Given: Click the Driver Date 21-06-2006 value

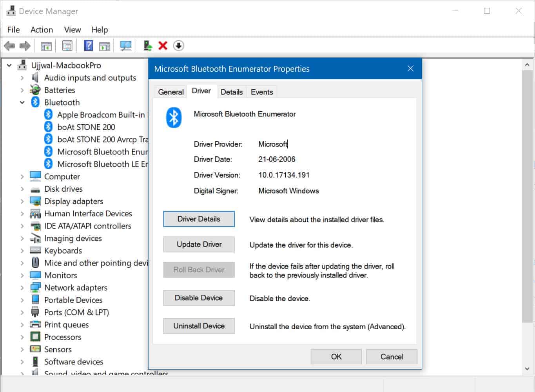Looking at the screenshot, I should pyautogui.click(x=277, y=160).
